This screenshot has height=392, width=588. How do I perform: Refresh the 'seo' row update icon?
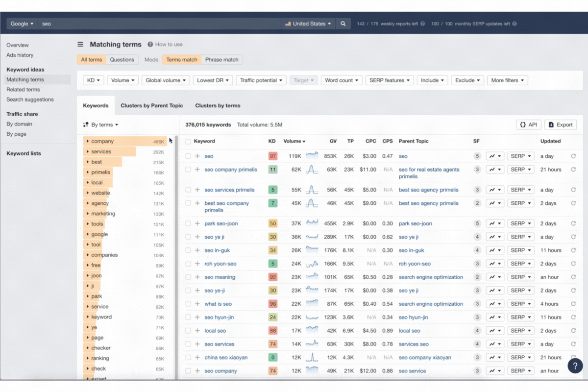[573, 156]
